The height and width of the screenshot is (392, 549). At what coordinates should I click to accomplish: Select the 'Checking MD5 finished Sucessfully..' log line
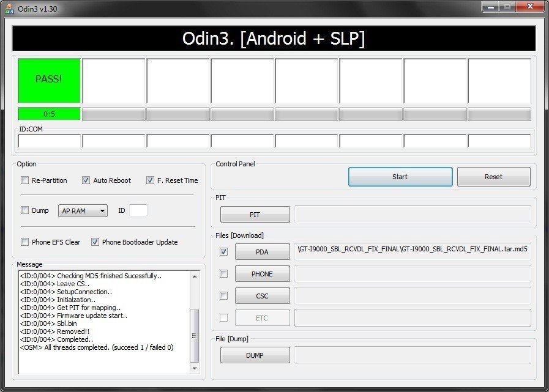point(91,276)
